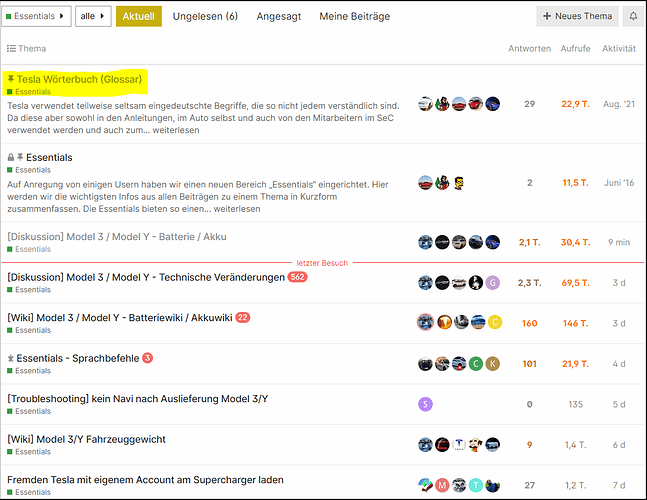The width and height of the screenshot is (647, 500).
Task: Click the list icon next to Thema header
Action: tap(11, 48)
